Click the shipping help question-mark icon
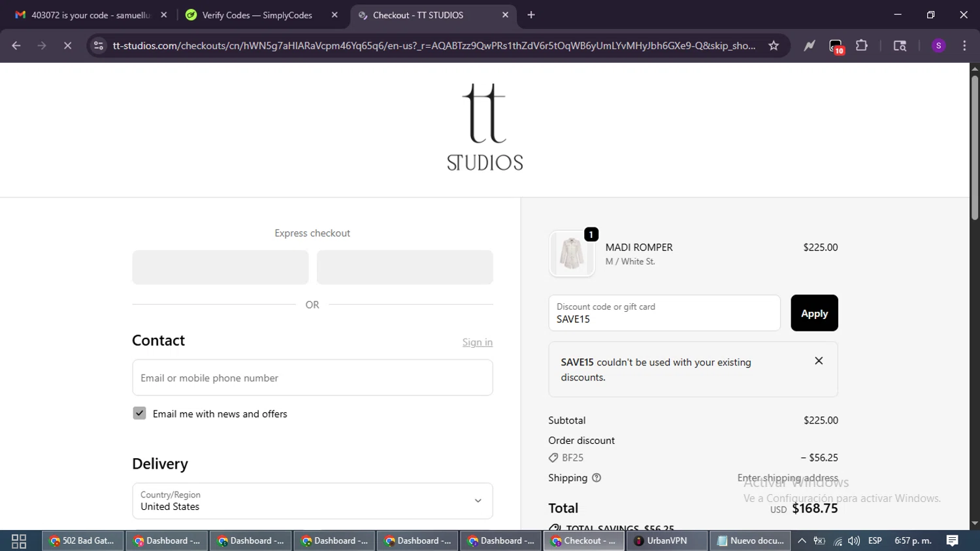Image resolution: width=980 pixels, height=551 pixels. 596,478
